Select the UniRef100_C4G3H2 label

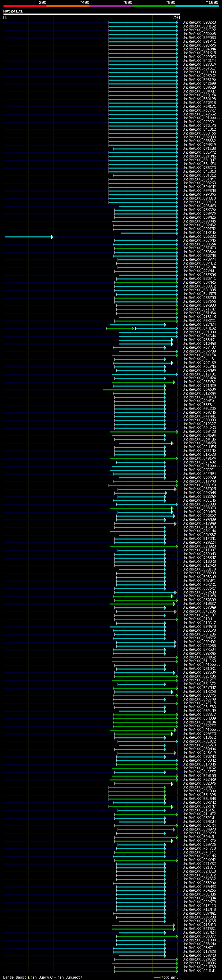[x=199, y=761]
